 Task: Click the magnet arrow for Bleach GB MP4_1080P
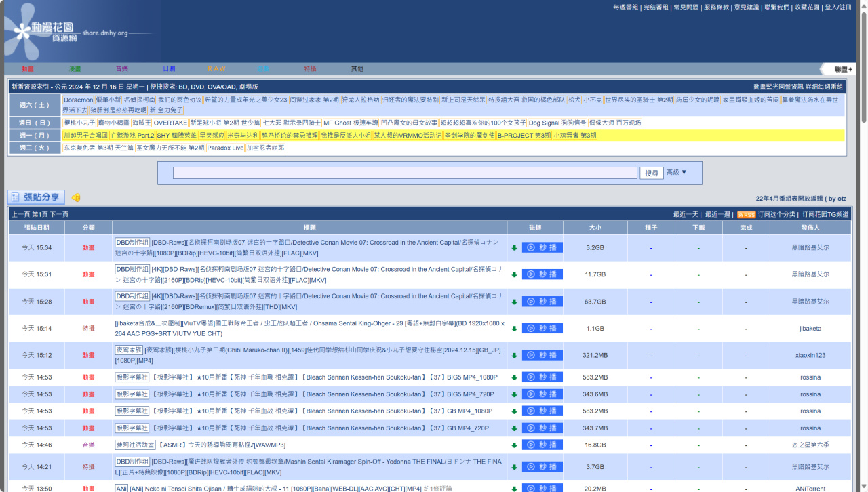[514, 412]
